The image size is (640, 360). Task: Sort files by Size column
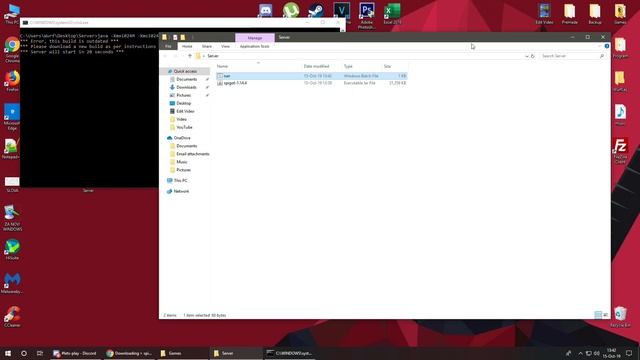click(387, 66)
